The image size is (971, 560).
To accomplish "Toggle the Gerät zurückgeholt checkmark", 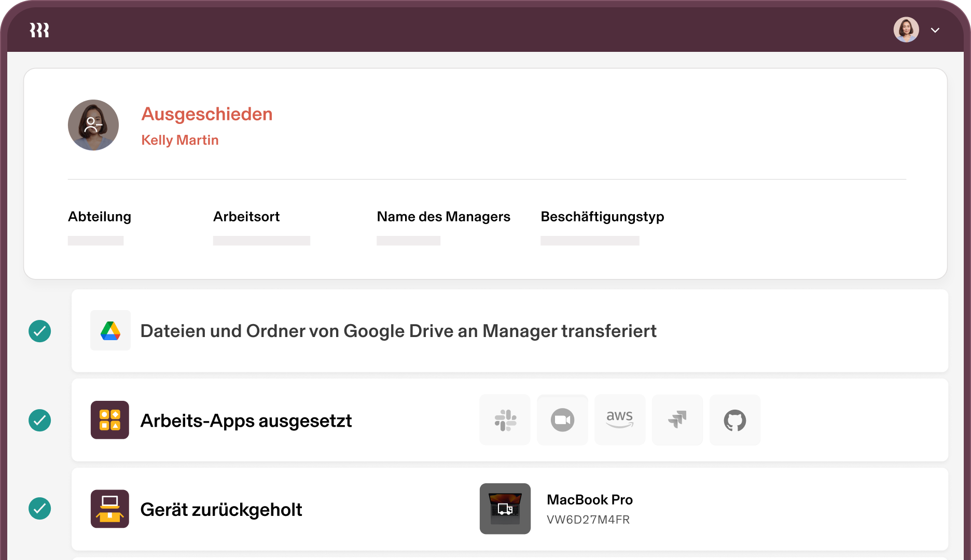I will click(x=40, y=509).
